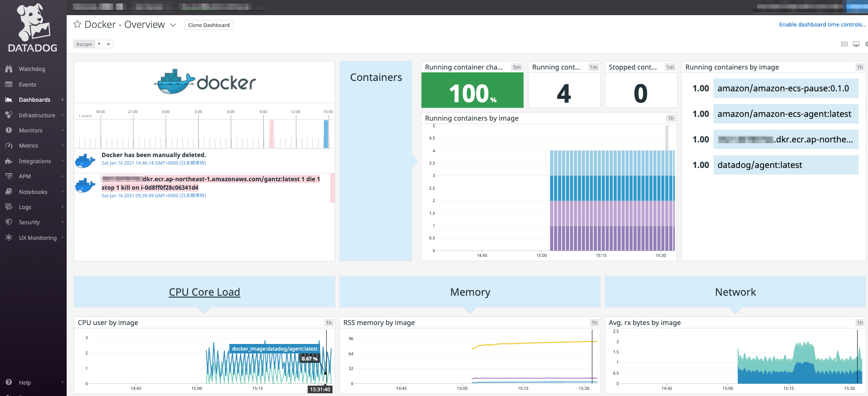Viewport: 868px width, 396px height.
Task: Go to Infrastructure in the sidebar
Action: click(37, 115)
